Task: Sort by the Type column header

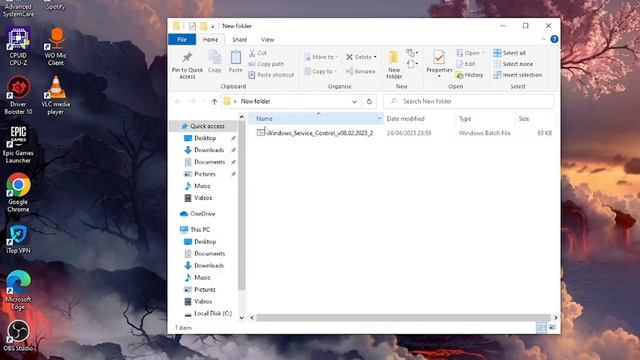Action: click(465, 119)
